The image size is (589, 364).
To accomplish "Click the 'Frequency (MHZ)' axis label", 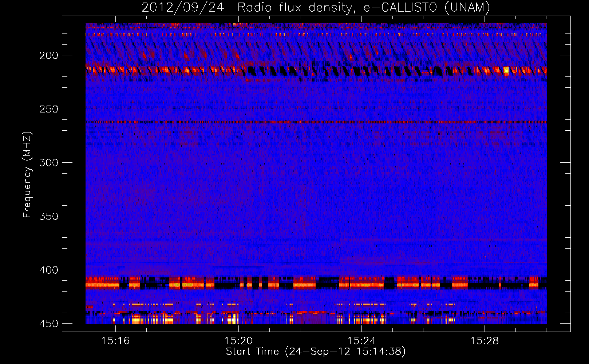I will click(x=27, y=175).
